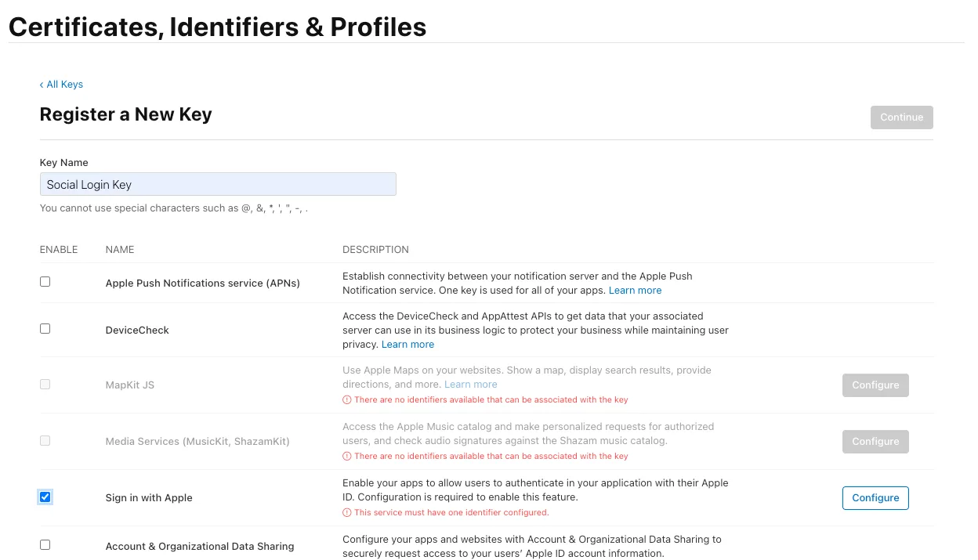
Task: Click the warning icon under Sign in with Apple
Action: (x=347, y=512)
